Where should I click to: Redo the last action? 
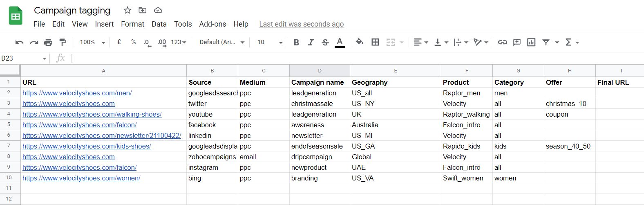pyautogui.click(x=34, y=42)
